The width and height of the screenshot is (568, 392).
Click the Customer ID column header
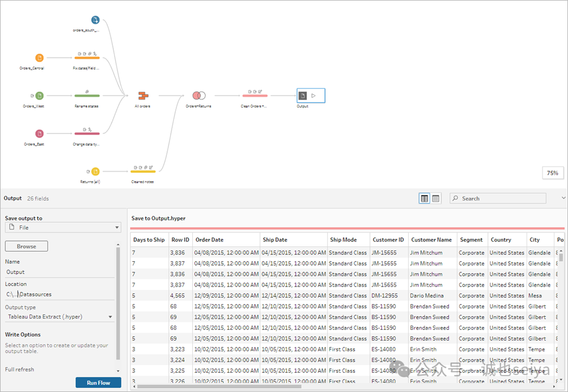[389, 240]
